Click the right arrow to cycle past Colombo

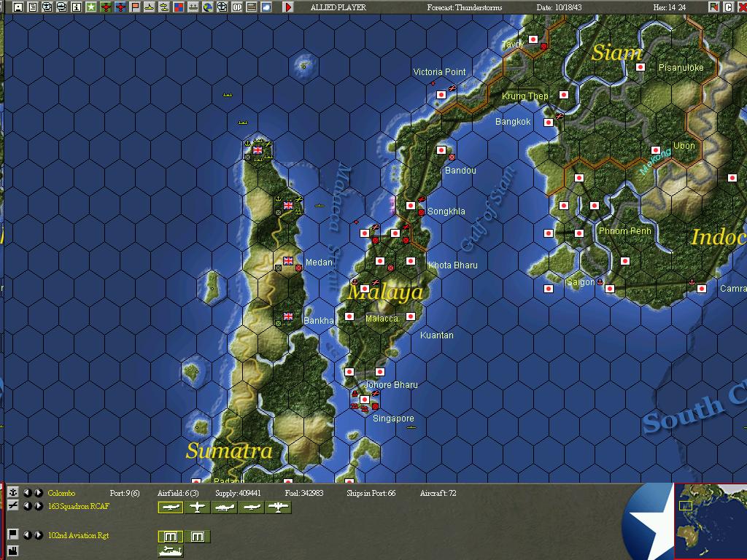[38, 493]
